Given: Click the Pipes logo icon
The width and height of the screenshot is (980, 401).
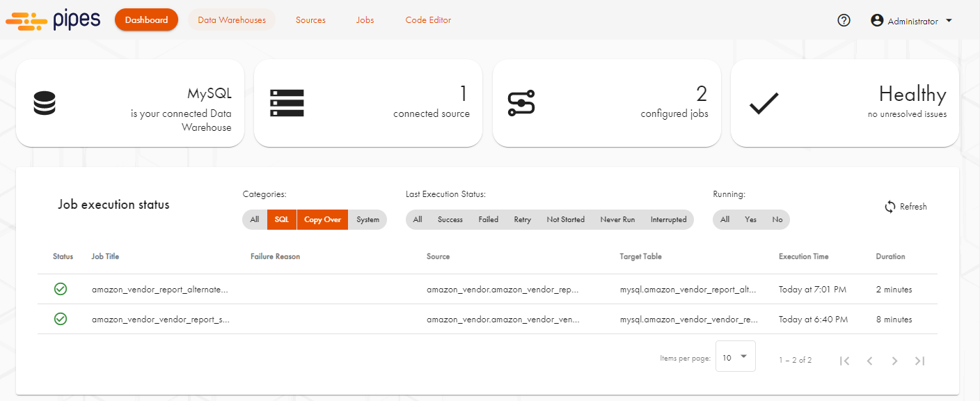Looking at the screenshot, I should [x=25, y=20].
